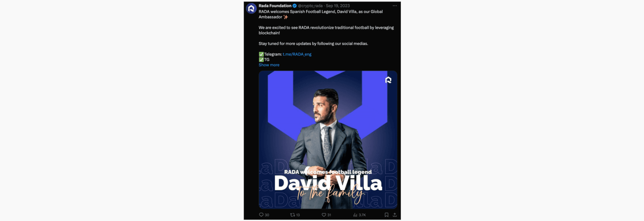Click the RADA logo in image corner
This screenshot has height=221, width=644.
point(388,80)
